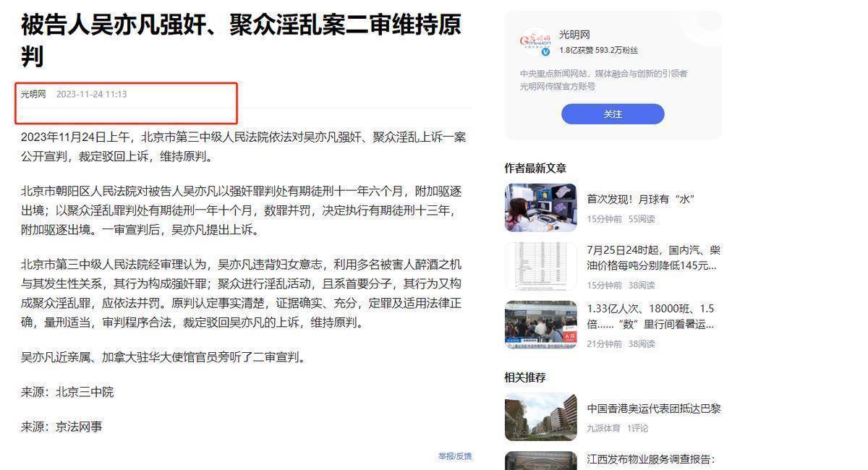Image resolution: width=868 pixels, height=470 pixels.
Task: Click the blue verified badge on avatar
Action: coord(546,52)
